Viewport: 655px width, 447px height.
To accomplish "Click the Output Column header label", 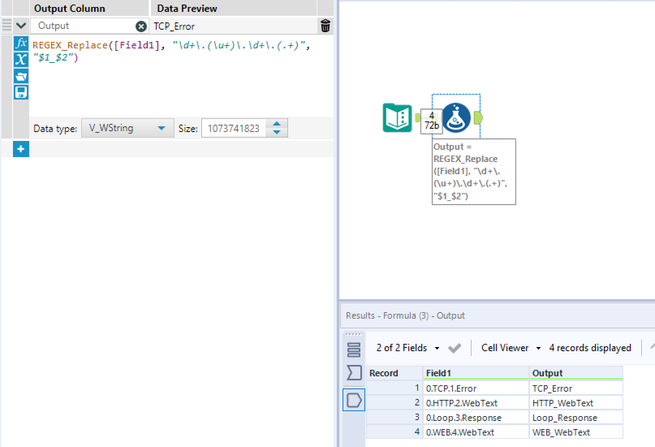I will pos(69,8).
